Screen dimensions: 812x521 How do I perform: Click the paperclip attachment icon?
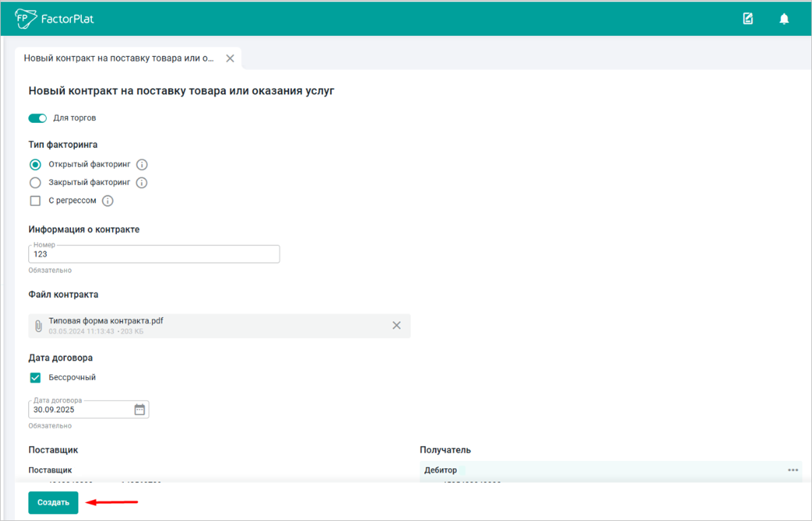pyautogui.click(x=39, y=326)
